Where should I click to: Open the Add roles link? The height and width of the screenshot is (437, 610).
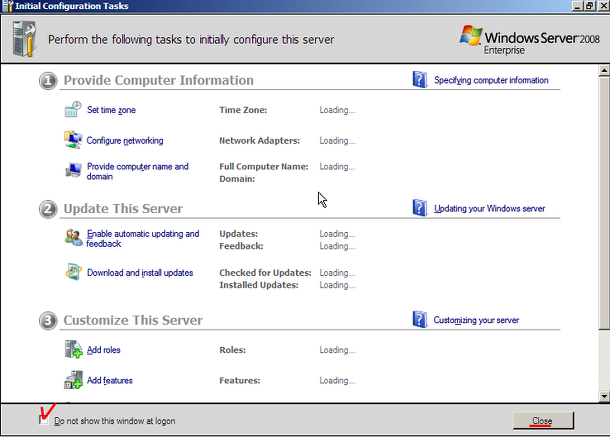pyautogui.click(x=103, y=350)
